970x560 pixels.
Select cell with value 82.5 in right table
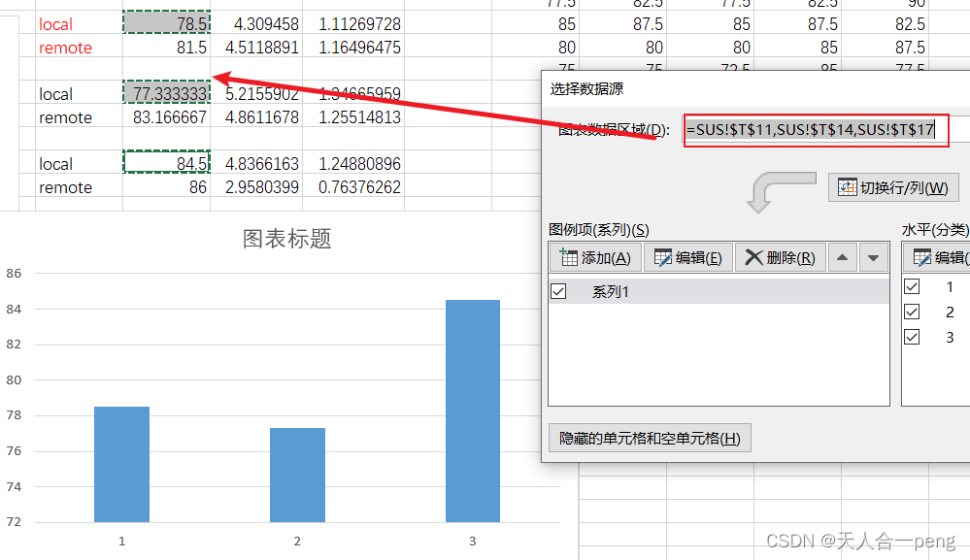[x=886, y=24]
